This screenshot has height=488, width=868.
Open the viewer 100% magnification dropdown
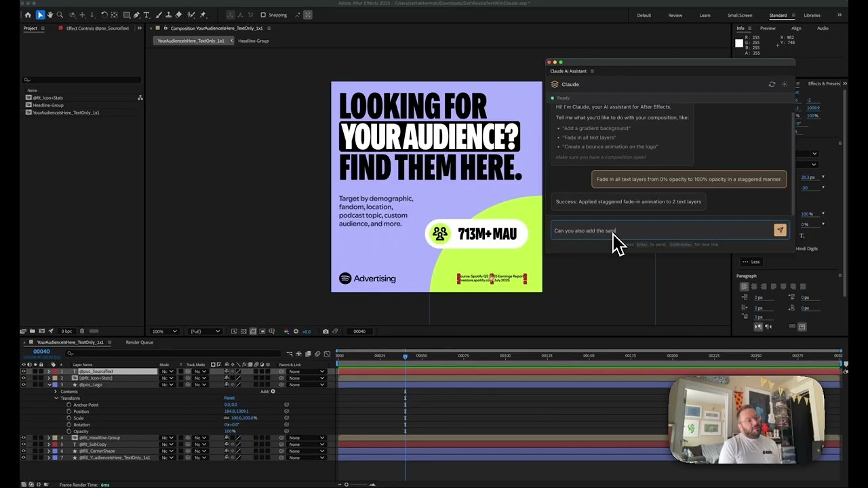(x=165, y=331)
